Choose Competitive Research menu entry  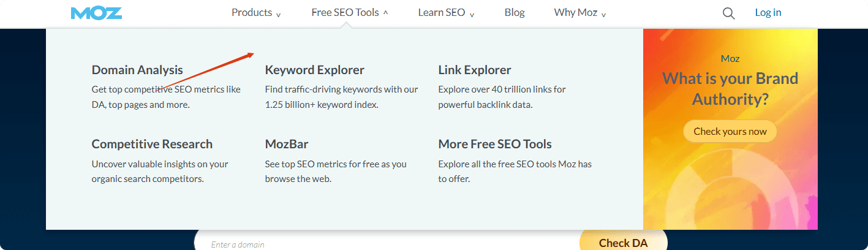(152, 144)
